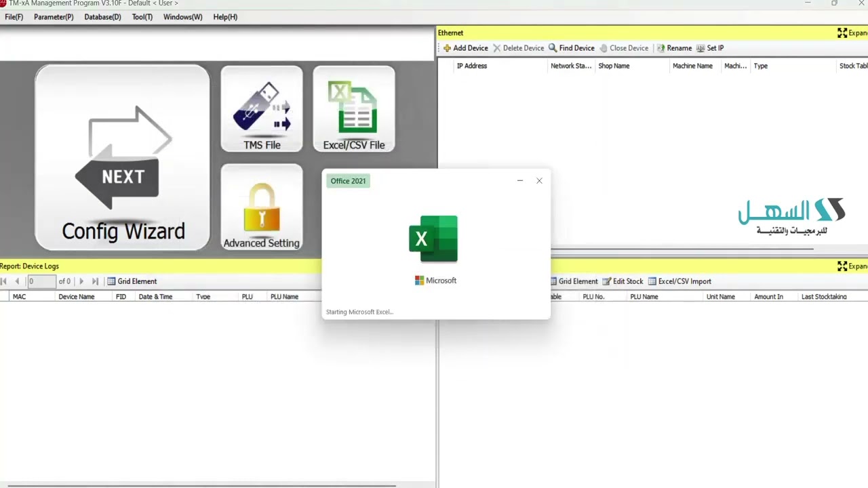
Task: Click Close Device toolbar button
Action: [x=624, y=48]
